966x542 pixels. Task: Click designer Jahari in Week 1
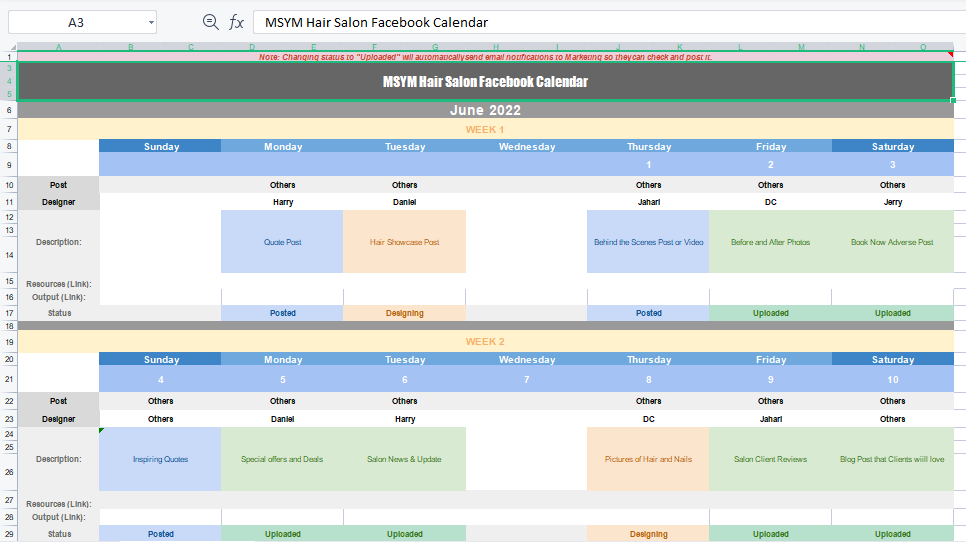coord(648,202)
